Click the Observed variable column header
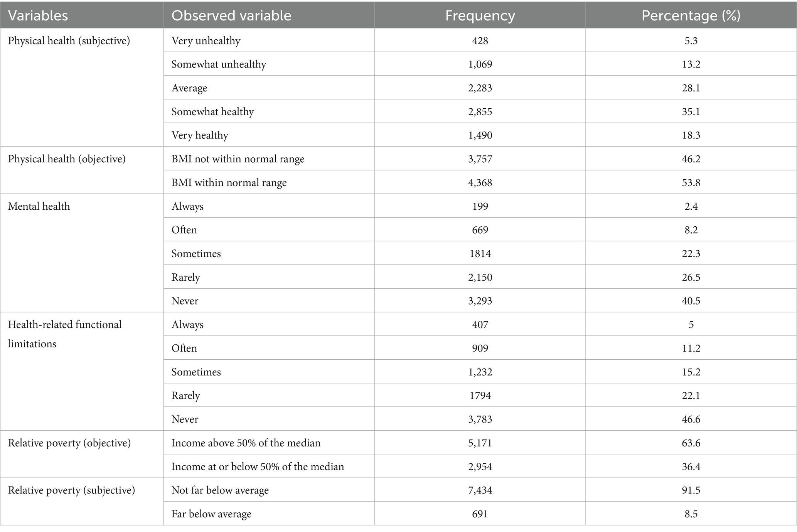This screenshot has height=532, width=797. point(231,15)
